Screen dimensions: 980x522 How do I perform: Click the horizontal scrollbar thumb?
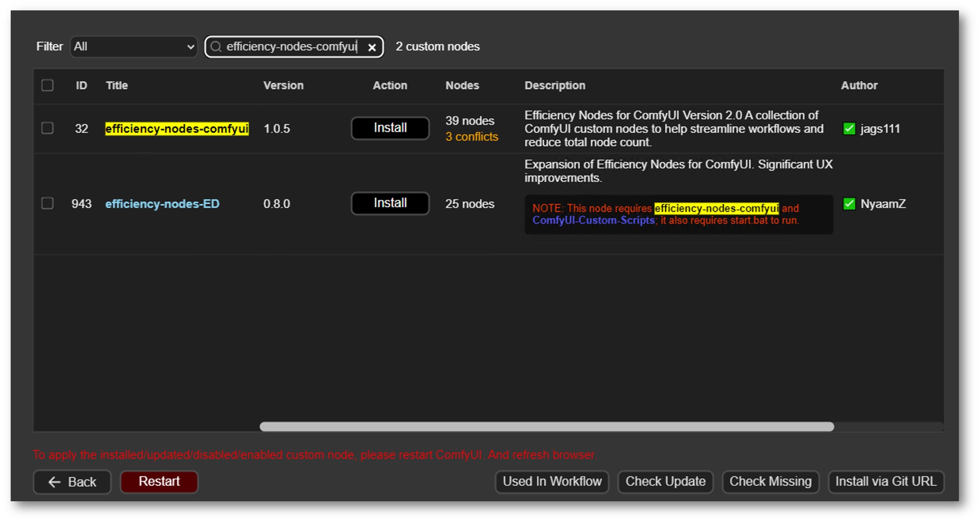pos(547,427)
